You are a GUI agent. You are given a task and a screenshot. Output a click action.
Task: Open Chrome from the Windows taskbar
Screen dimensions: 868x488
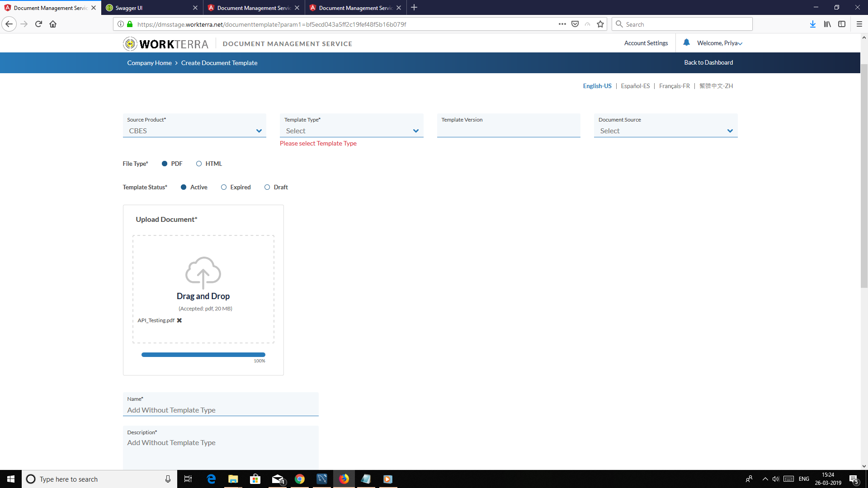(x=300, y=479)
